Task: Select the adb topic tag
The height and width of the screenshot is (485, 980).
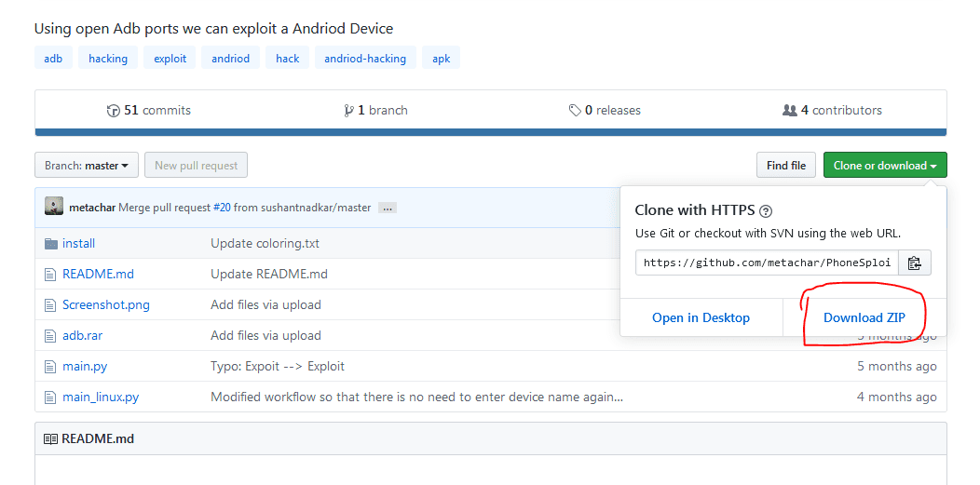Action: pyautogui.click(x=53, y=59)
